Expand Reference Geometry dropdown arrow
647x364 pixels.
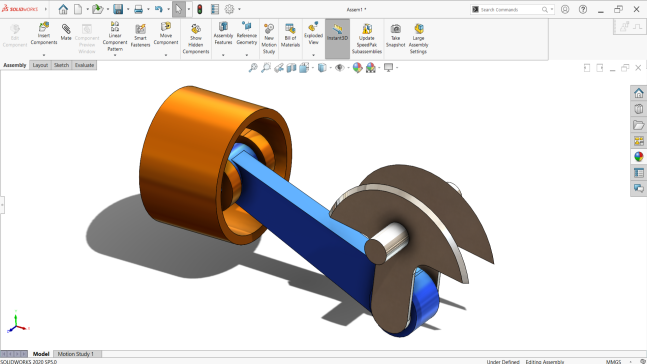click(x=247, y=55)
